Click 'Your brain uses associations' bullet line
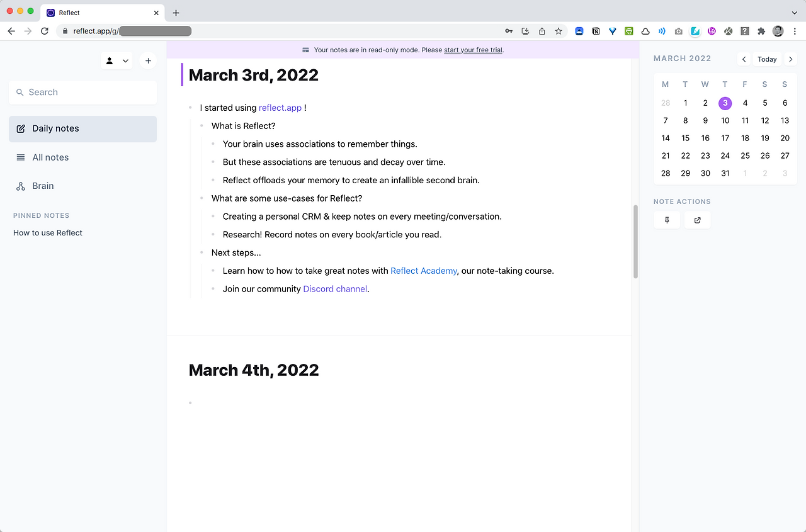806x532 pixels. tap(320, 144)
